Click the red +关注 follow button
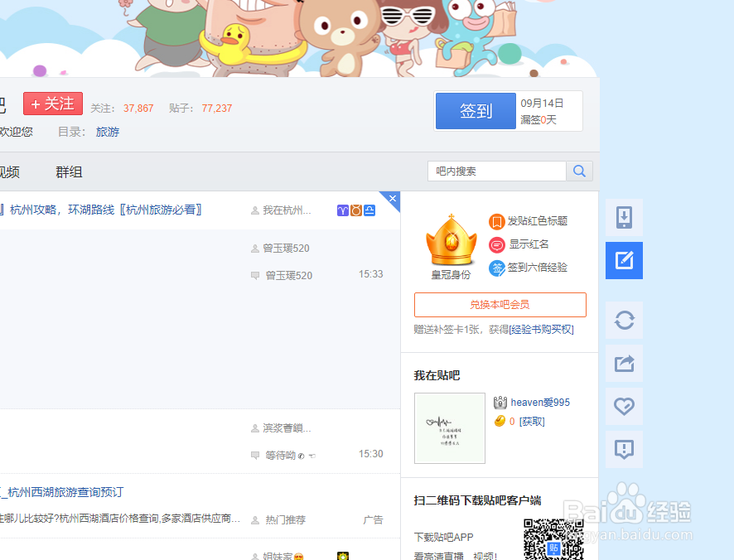Image resolution: width=734 pixels, height=560 pixels. [53, 104]
